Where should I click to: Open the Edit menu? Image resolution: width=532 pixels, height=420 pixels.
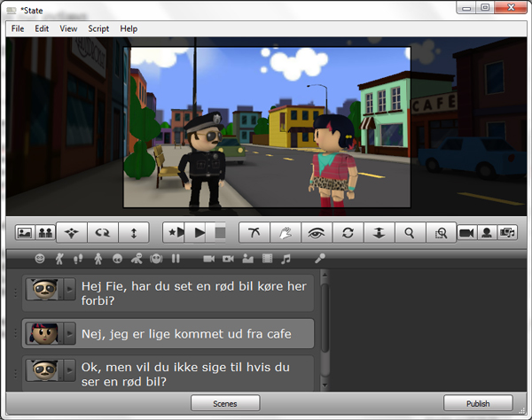pyautogui.click(x=42, y=29)
